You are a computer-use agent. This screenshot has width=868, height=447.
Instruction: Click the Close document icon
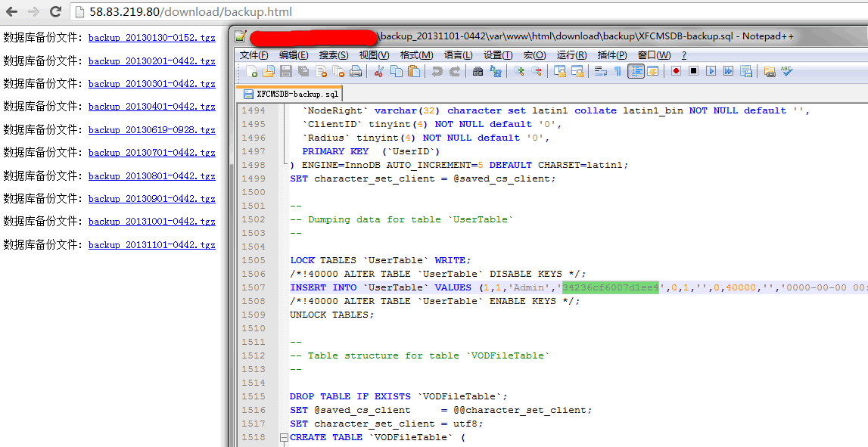point(322,71)
